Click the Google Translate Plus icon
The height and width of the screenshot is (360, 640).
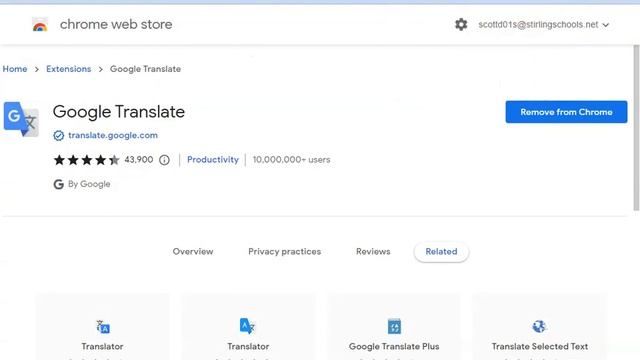(394, 326)
